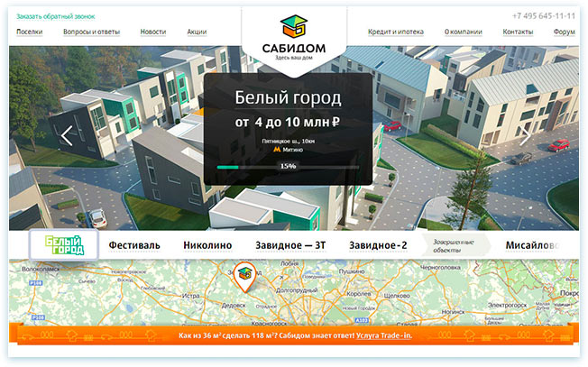588x367 pixels.
Task: Click the Митино metro icon
Action: (x=277, y=150)
